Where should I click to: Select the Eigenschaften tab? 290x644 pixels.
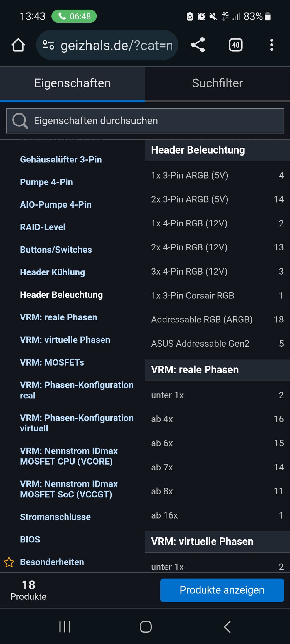72,83
